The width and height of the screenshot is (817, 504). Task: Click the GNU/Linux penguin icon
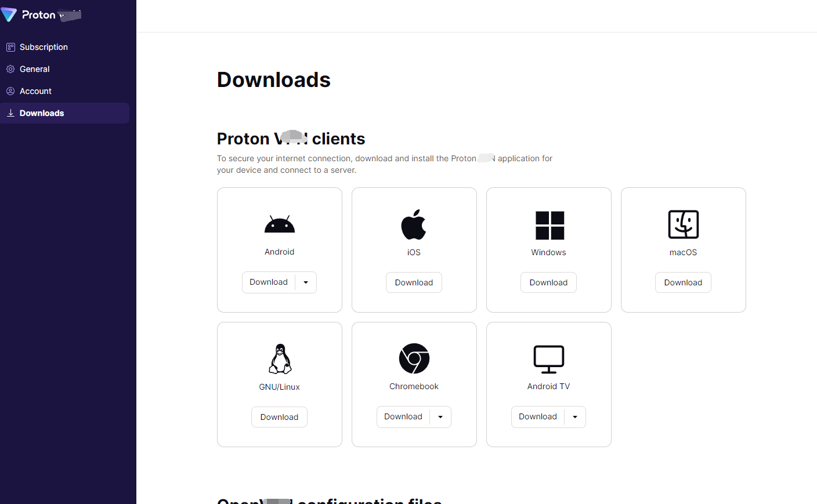[x=280, y=359]
